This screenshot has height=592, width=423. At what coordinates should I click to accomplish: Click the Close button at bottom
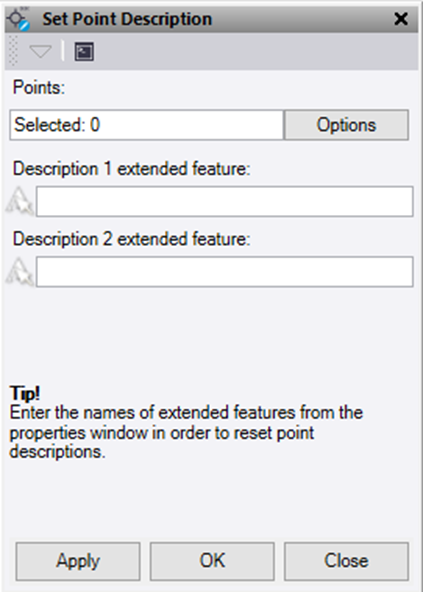click(x=346, y=561)
